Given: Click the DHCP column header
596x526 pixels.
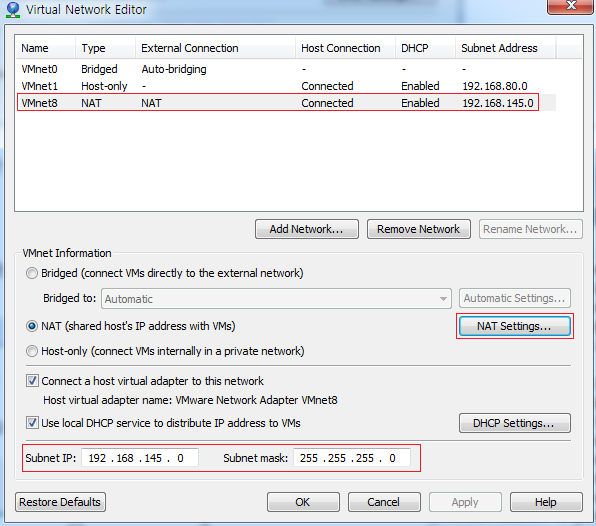Looking at the screenshot, I should pos(425,48).
